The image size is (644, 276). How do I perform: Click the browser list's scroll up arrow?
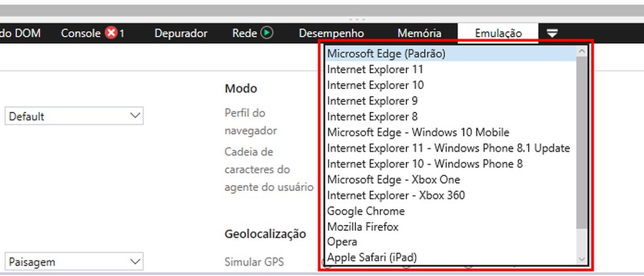pyautogui.click(x=581, y=52)
